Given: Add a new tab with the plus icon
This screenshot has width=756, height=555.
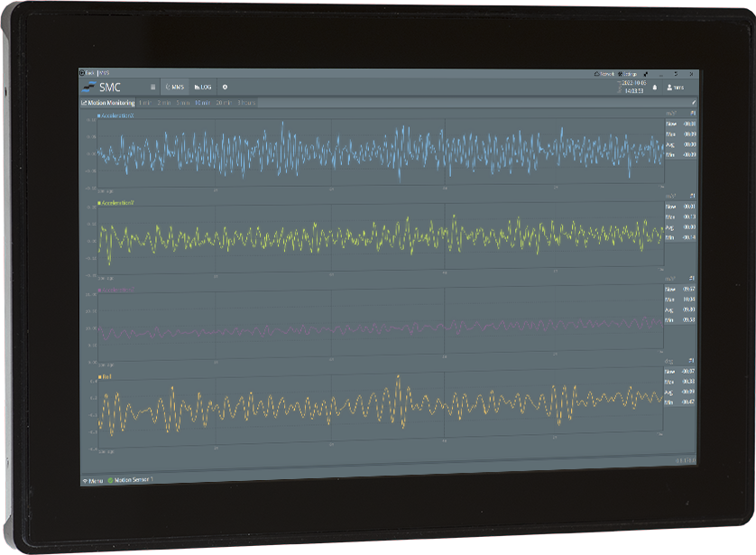Looking at the screenshot, I should point(225,88).
